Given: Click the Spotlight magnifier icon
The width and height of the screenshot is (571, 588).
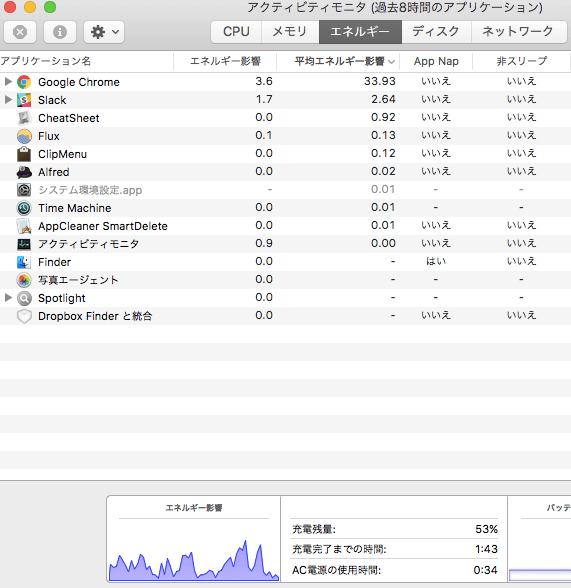Looking at the screenshot, I should [x=24, y=298].
